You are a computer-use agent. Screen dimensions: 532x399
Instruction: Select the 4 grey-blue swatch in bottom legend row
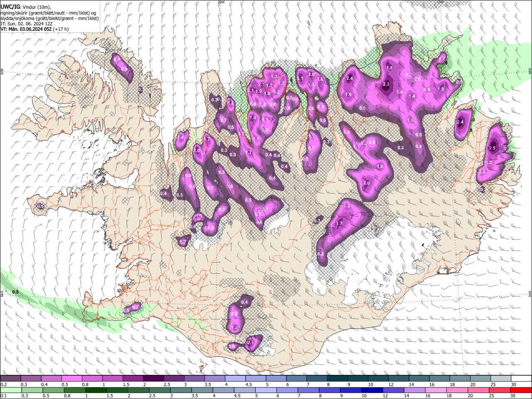[x=223, y=390]
